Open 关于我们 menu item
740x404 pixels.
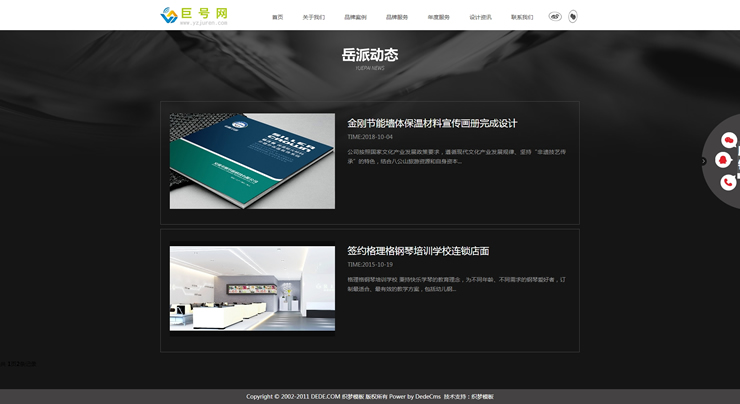(x=313, y=17)
